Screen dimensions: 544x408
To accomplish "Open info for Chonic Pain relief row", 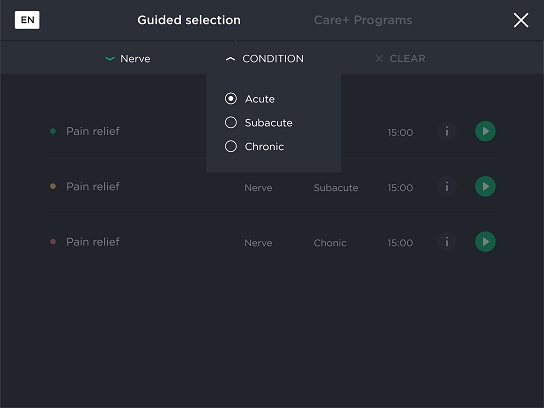I will 447,241.
